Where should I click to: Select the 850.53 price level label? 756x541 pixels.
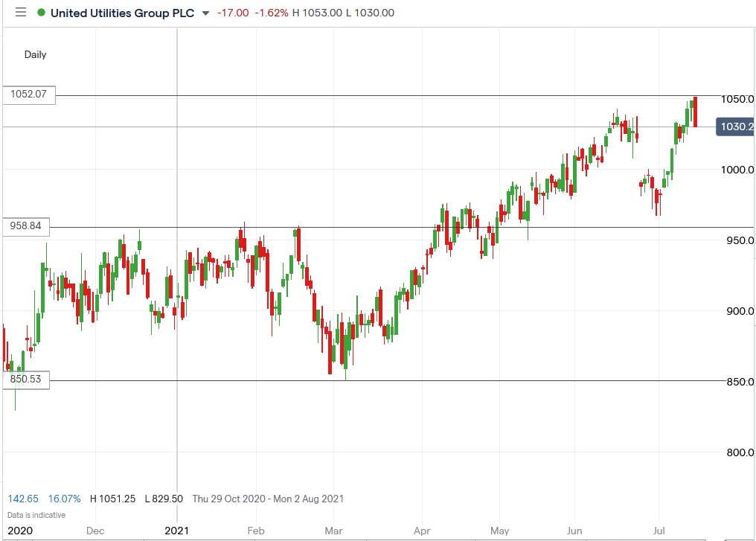tap(28, 380)
